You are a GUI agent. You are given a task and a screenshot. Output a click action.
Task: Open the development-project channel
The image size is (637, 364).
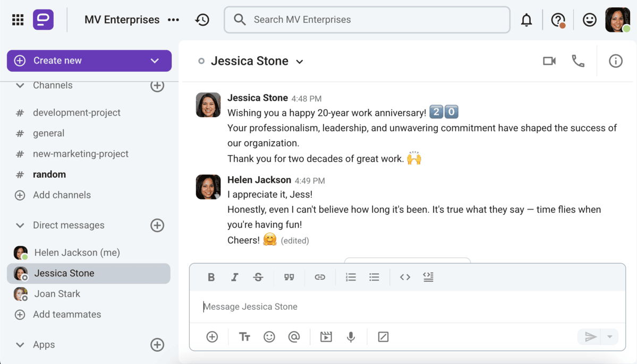pos(77,112)
